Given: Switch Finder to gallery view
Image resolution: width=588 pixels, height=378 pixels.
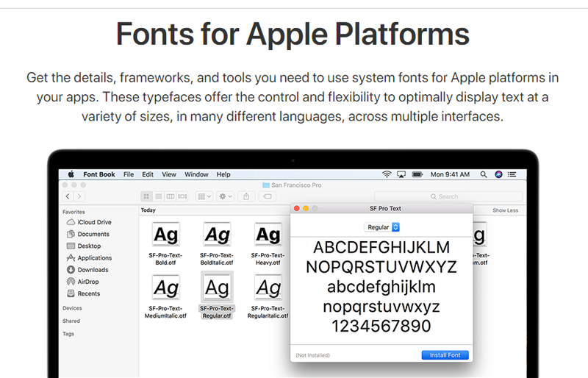Looking at the screenshot, I should (182, 196).
